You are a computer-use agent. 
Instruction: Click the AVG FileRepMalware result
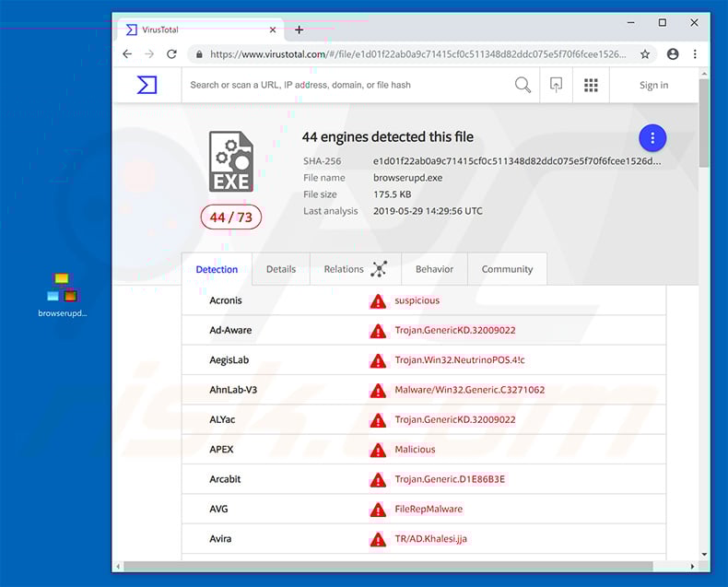[429, 509]
